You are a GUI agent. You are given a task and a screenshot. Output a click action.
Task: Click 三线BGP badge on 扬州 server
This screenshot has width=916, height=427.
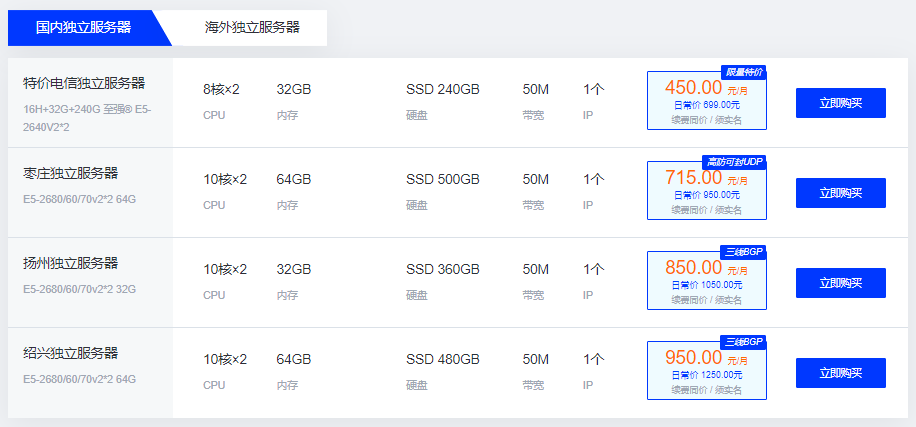click(744, 252)
